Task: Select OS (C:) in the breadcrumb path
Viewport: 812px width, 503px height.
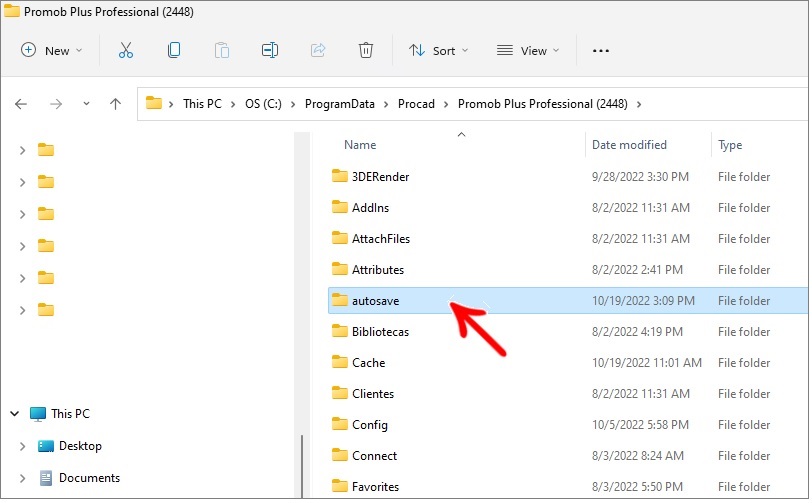Action: pyautogui.click(x=263, y=104)
